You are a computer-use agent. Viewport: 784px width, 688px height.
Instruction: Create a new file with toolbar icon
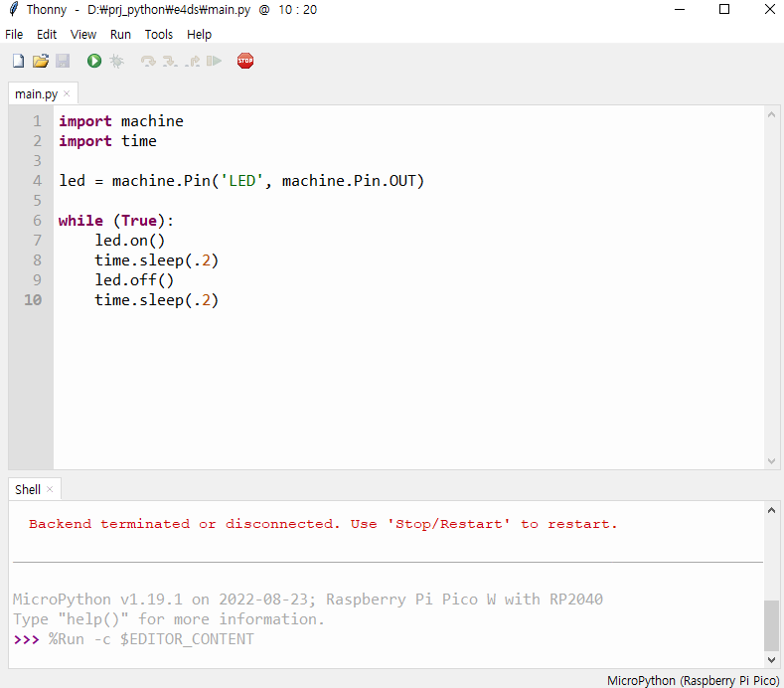pos(18,61)
